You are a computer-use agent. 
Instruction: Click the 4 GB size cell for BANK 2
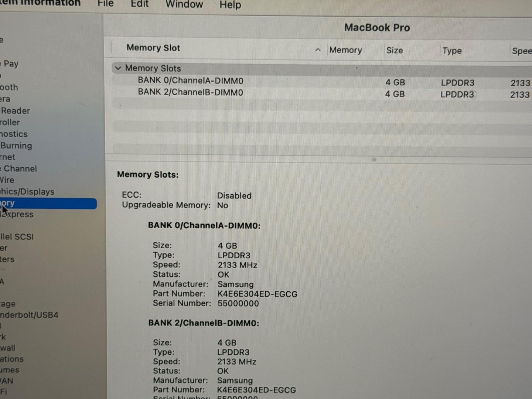395,94
